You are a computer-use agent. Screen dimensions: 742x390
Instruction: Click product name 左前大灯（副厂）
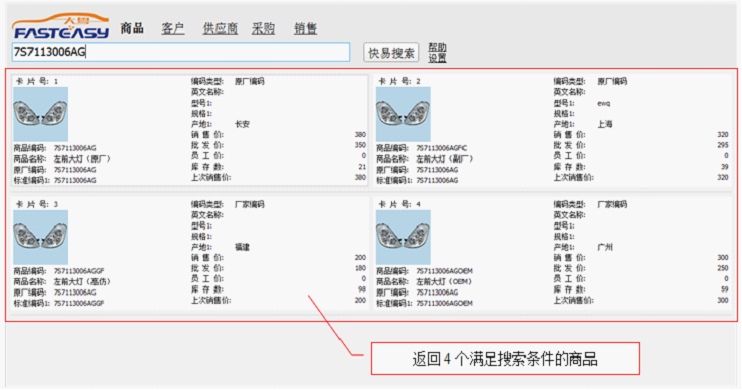click(x=445, y=159)
